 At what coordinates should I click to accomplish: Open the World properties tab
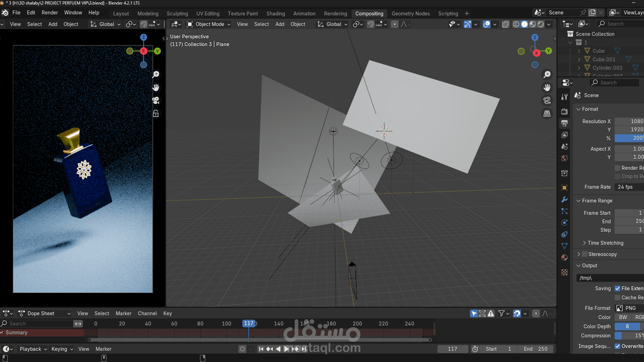(565, 158)
